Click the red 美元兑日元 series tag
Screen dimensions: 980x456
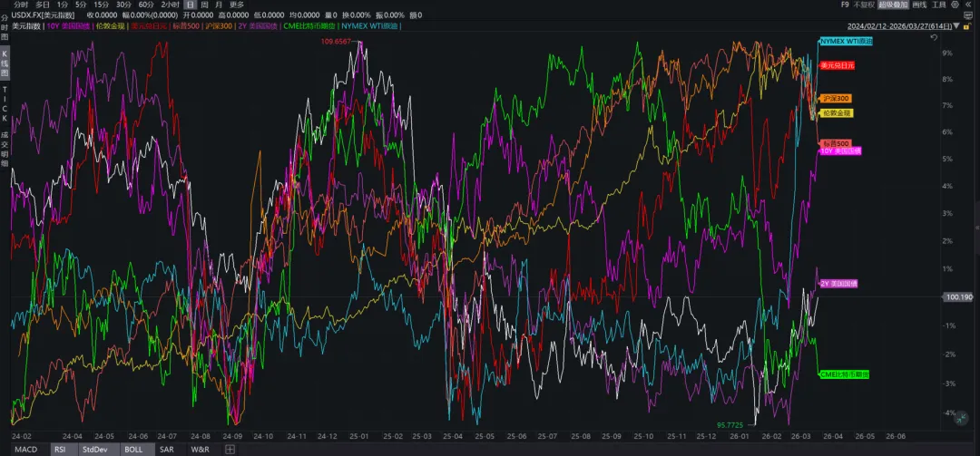[x=837, y=65]
